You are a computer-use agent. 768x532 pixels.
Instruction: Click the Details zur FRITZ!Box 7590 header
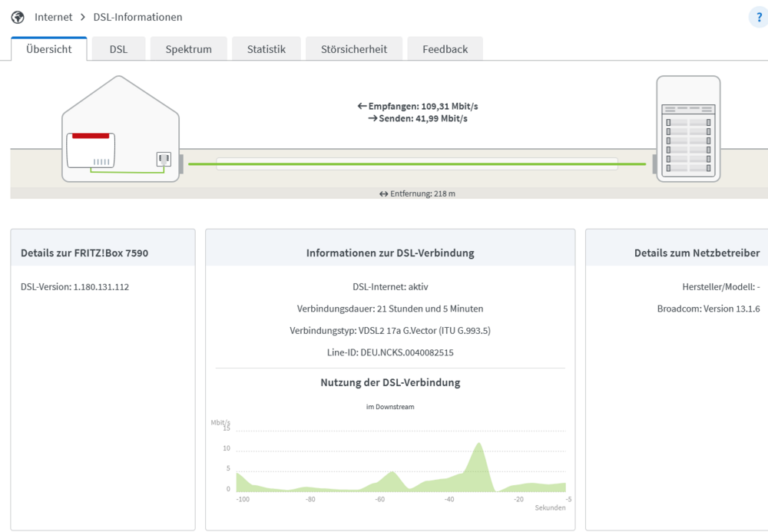pyautogui.click(x=84, y=253)
